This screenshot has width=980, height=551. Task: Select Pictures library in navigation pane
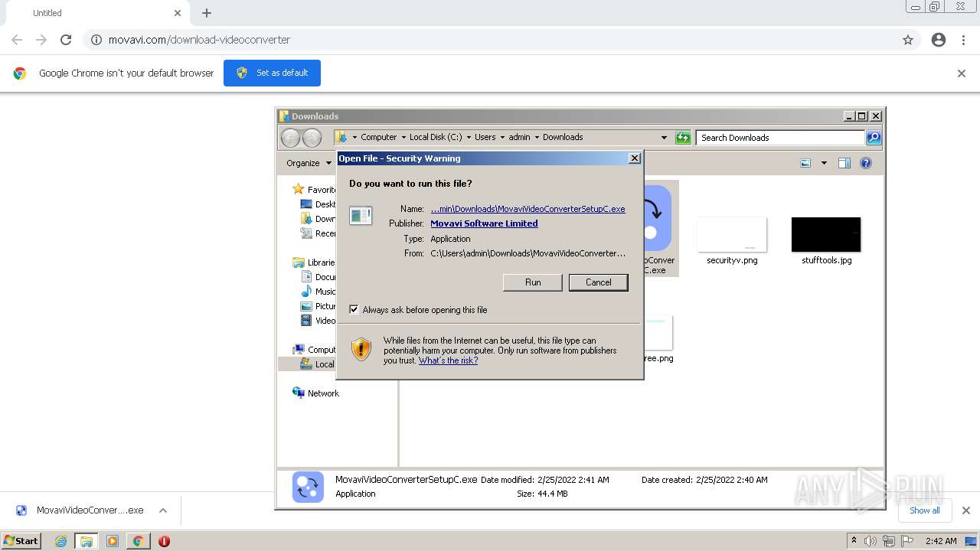click(x=318, y=306)
